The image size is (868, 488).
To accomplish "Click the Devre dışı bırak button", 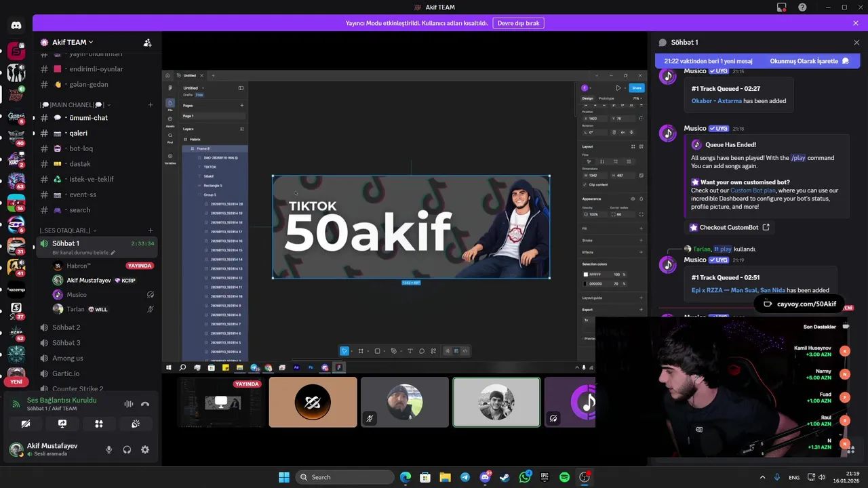I will 519,23.
